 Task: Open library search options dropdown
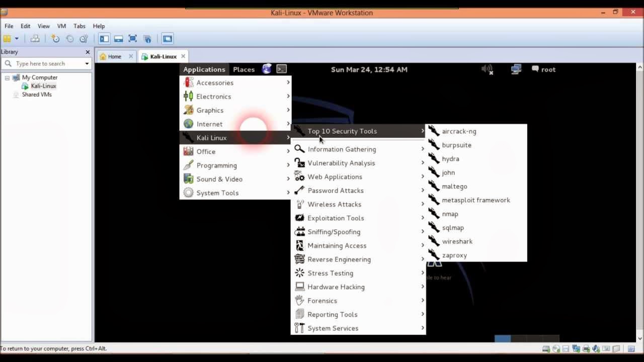pos(87,64)
